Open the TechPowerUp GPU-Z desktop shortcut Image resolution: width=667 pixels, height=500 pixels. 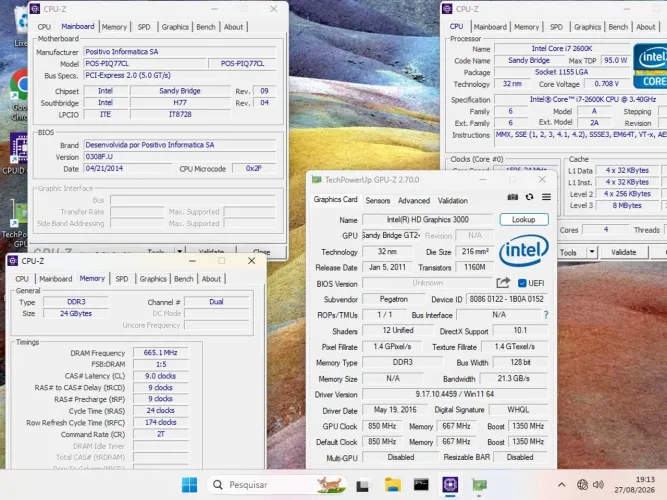pyautogui.click(x=16, y=223)
